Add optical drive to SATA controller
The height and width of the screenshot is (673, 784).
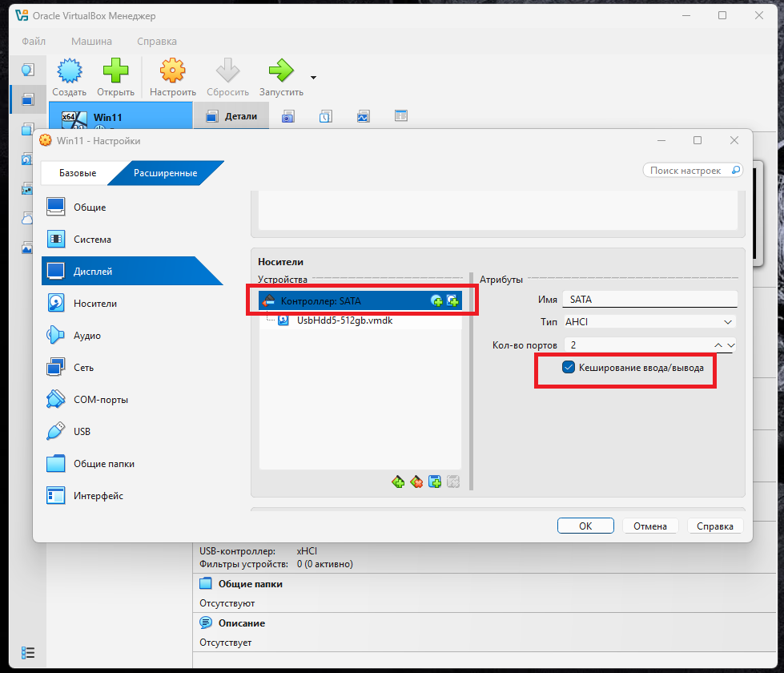(436, 300)
